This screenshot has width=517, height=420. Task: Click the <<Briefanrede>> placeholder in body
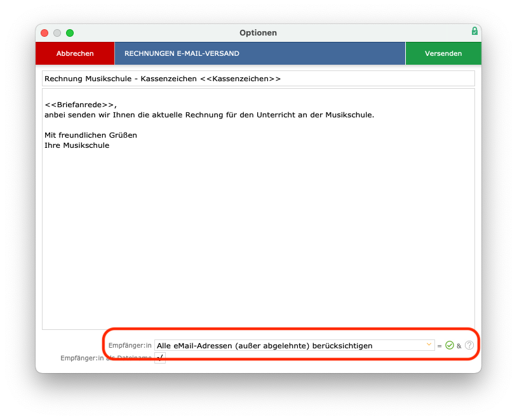coord(80,105)
